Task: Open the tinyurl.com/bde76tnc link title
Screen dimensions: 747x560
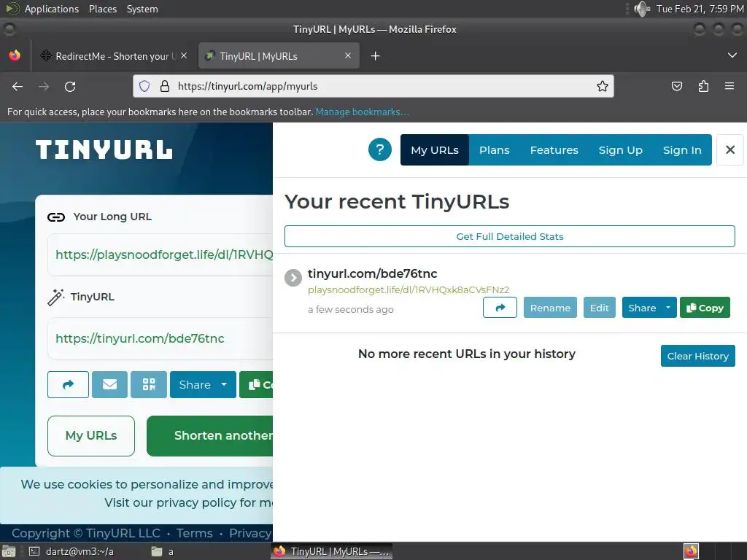Action: click(372, 273)
